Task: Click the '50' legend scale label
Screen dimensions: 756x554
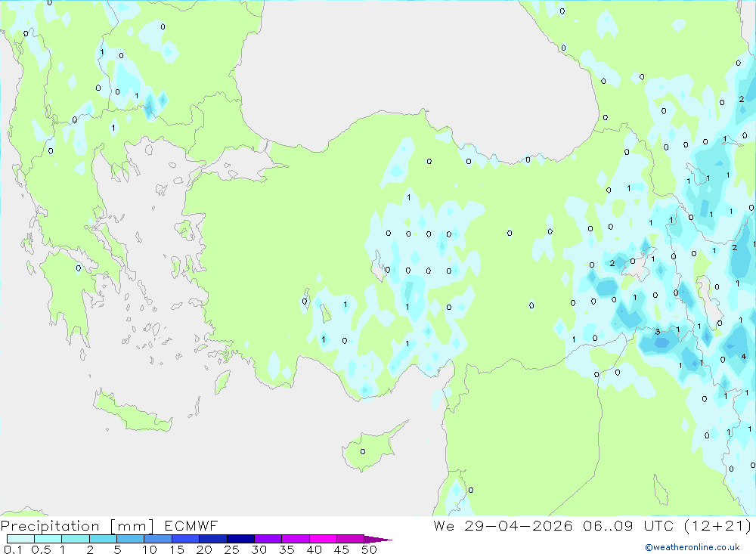Action: coord(369,549)
